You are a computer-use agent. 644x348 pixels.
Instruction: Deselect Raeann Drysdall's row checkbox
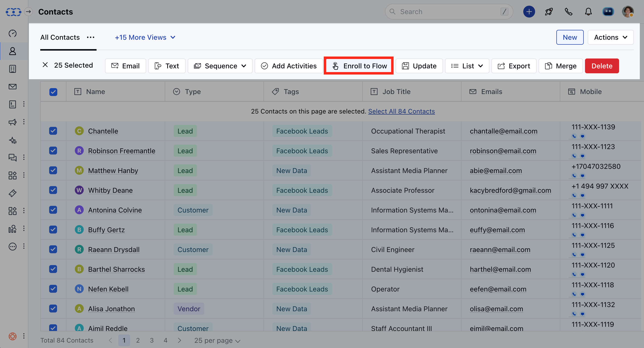[x=53, y=249]
